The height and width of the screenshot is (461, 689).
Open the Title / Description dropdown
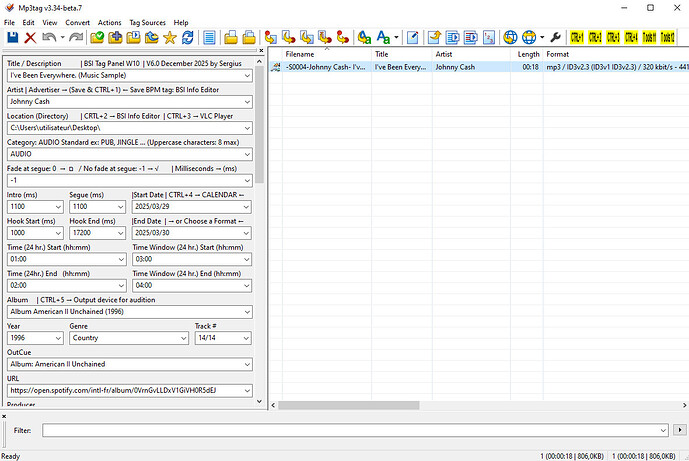(x=247, y=76)
